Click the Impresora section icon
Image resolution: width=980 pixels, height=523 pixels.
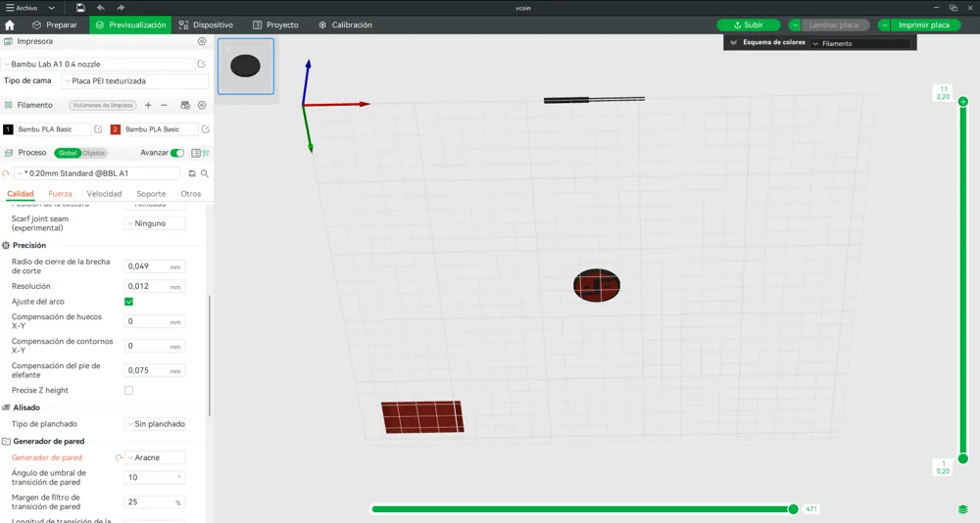8,41
